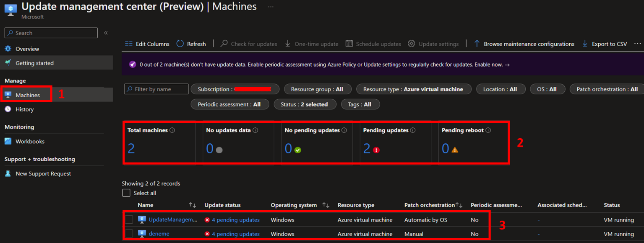Click info icon beside Pending reboot

pos(488,130)
